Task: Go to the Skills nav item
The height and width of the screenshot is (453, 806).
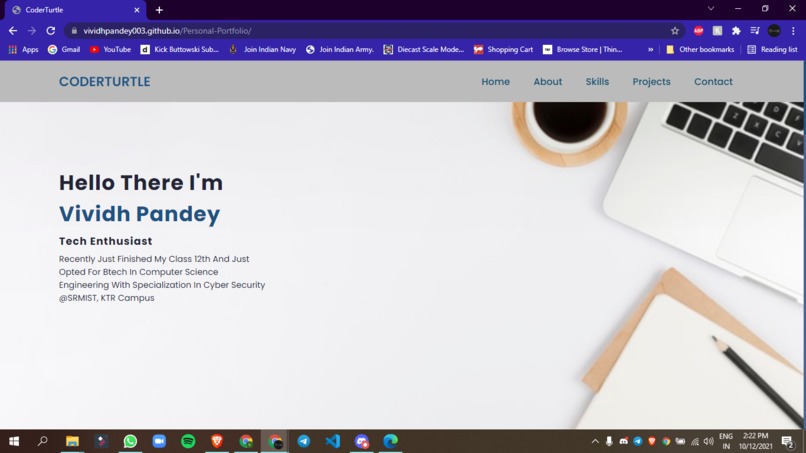Action: (x=597, y=82)
